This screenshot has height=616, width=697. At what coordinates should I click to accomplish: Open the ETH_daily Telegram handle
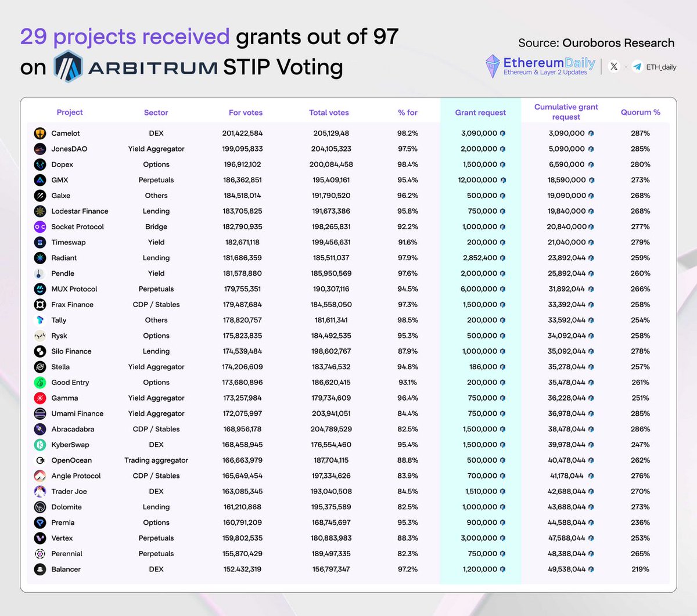(661, 67)
